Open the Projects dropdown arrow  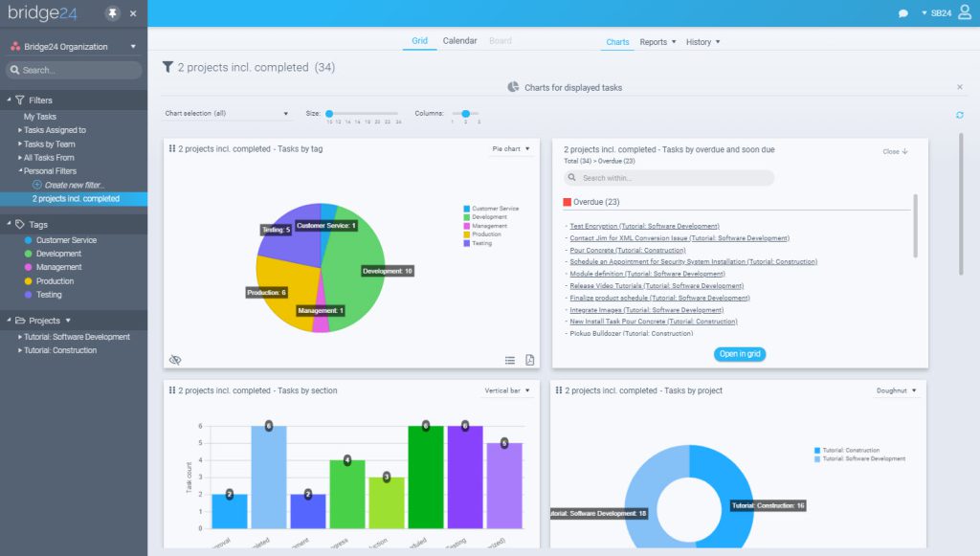[x=68, y=321]
